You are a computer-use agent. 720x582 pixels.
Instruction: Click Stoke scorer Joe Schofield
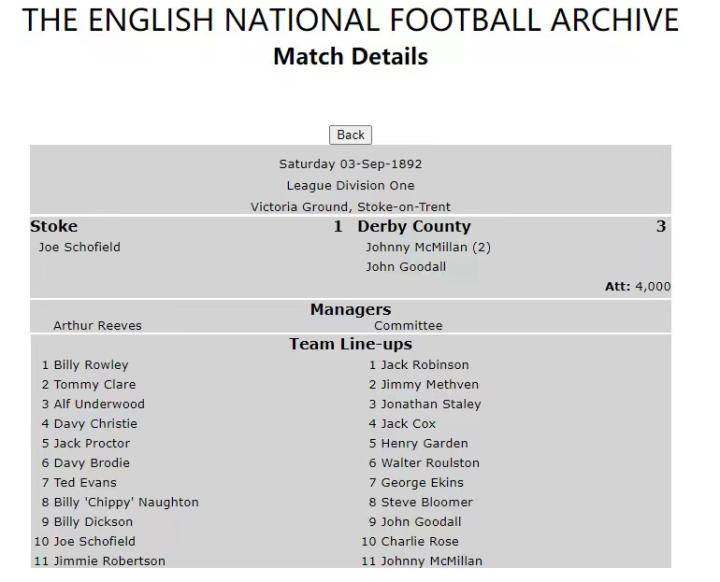79,247
